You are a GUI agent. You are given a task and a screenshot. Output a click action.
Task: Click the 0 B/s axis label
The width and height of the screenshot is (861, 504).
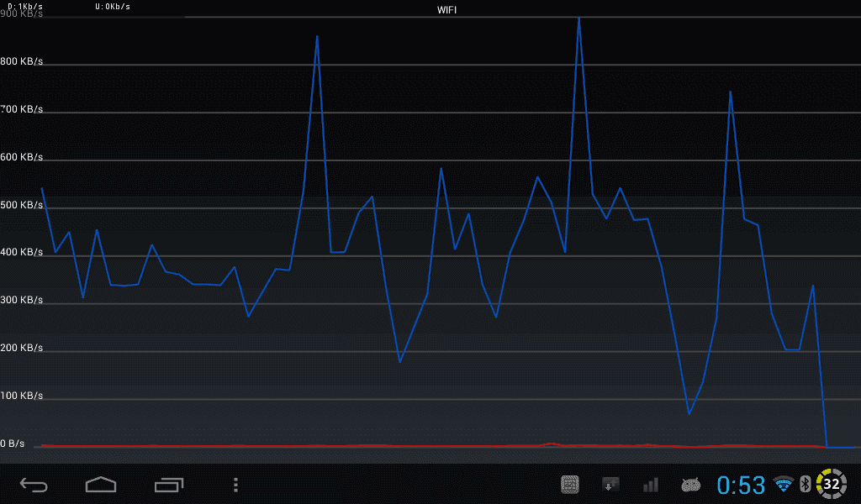(13, 444)
